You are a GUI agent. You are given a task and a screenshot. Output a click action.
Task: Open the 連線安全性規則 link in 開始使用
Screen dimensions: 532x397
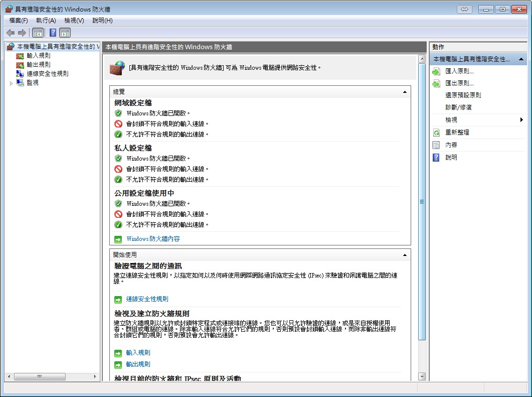click(x=147, y=299)
